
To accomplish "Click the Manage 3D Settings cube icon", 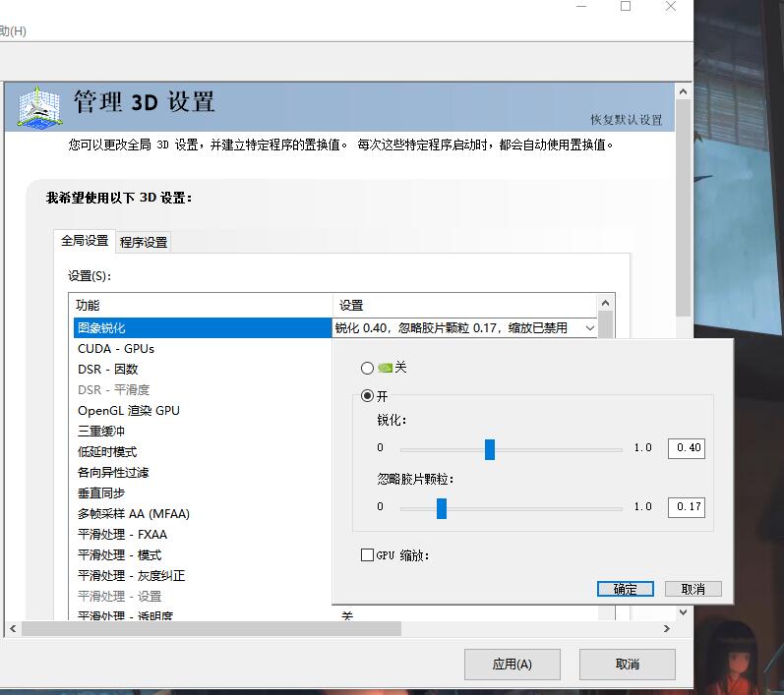I will coord(39,106).
